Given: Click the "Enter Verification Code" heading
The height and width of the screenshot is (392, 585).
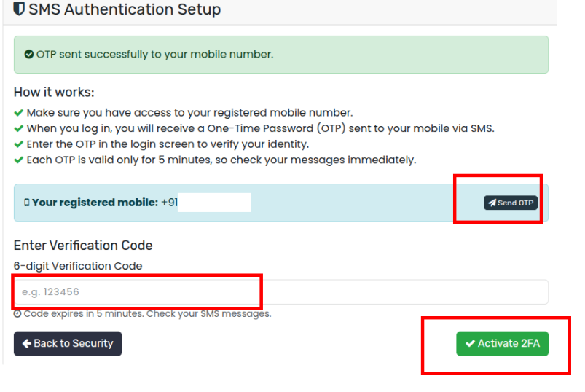Looking at the screenshot, I should pyautogui.click(x=83, y=246).
